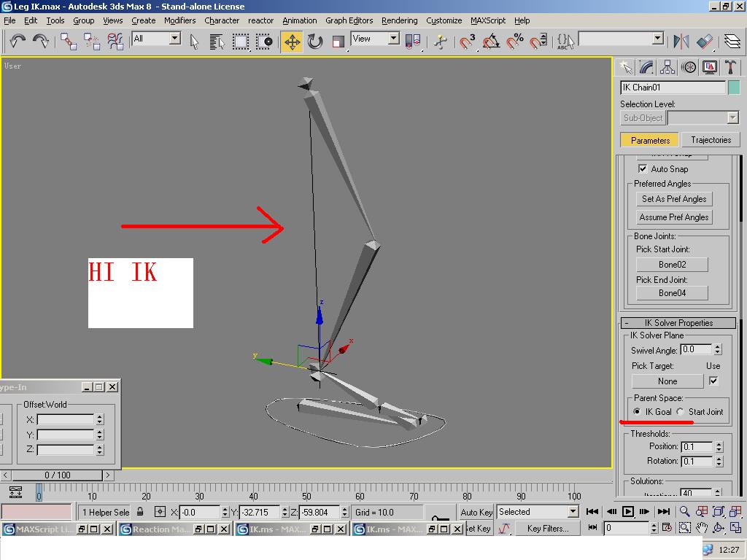Select the Rectangular Selection Region tool
The image size is (747, 560).
(x=241, y=42)
